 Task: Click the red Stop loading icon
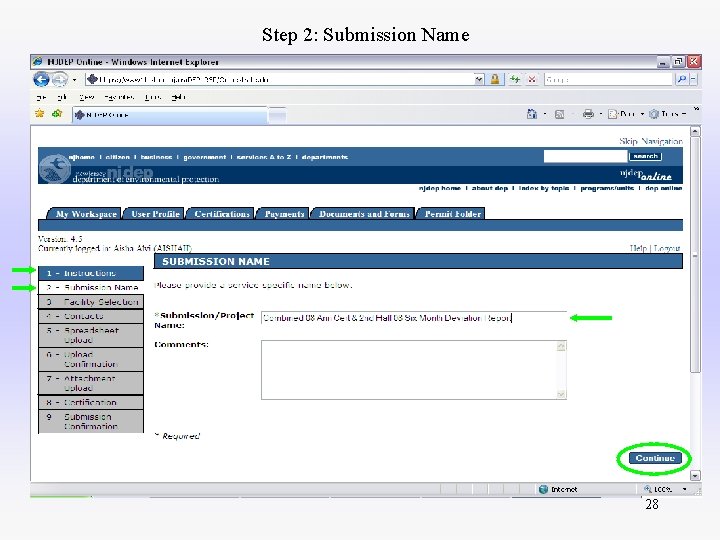point(532,79)
